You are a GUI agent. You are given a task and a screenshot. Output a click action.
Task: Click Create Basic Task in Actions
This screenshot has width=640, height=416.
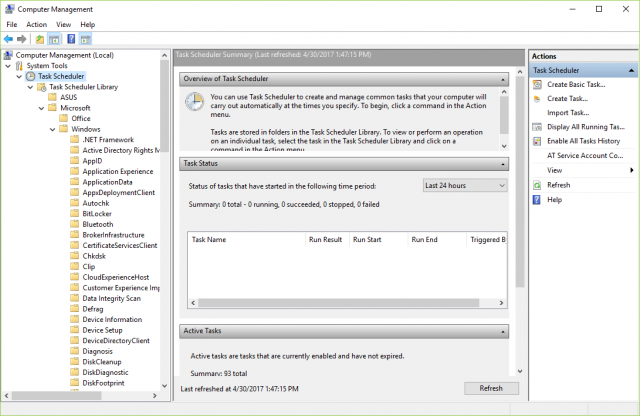[577, 84]
